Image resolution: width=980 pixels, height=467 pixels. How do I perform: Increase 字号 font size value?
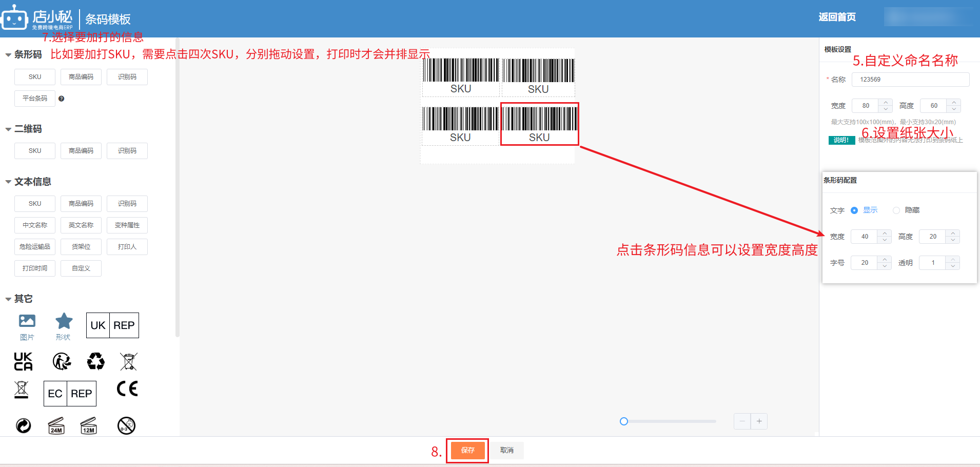pyautogui.click(x=885, y=260)
